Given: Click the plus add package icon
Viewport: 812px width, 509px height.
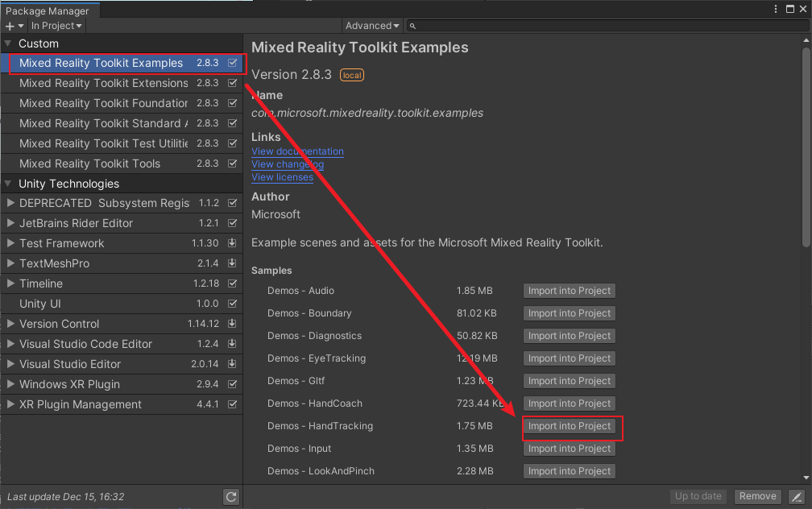Looking at the screenshot, I should pyautogui.click(x=14, y=26).
